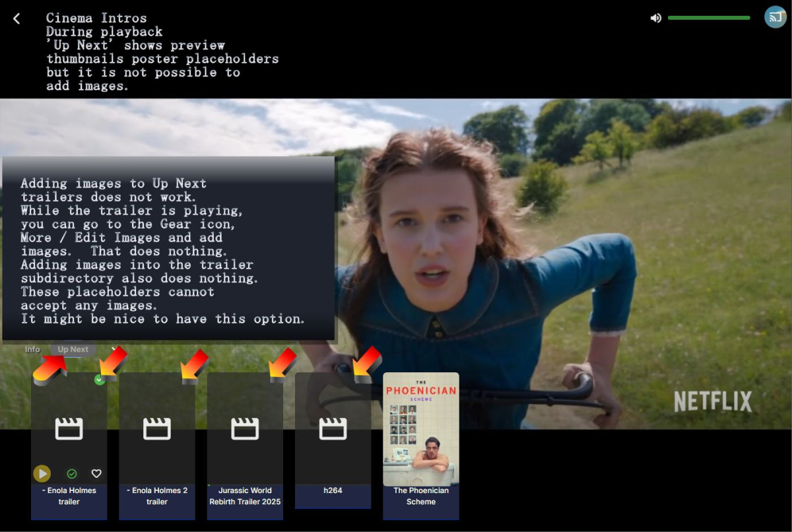Click the 'h264' title text

pyautogui.click(x=333, y=490)
